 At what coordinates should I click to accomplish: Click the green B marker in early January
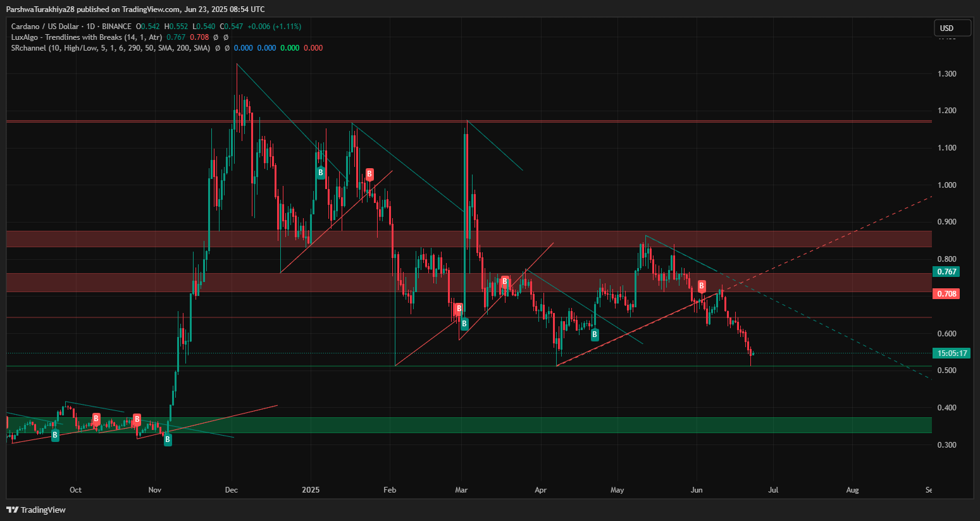(321, 173)
